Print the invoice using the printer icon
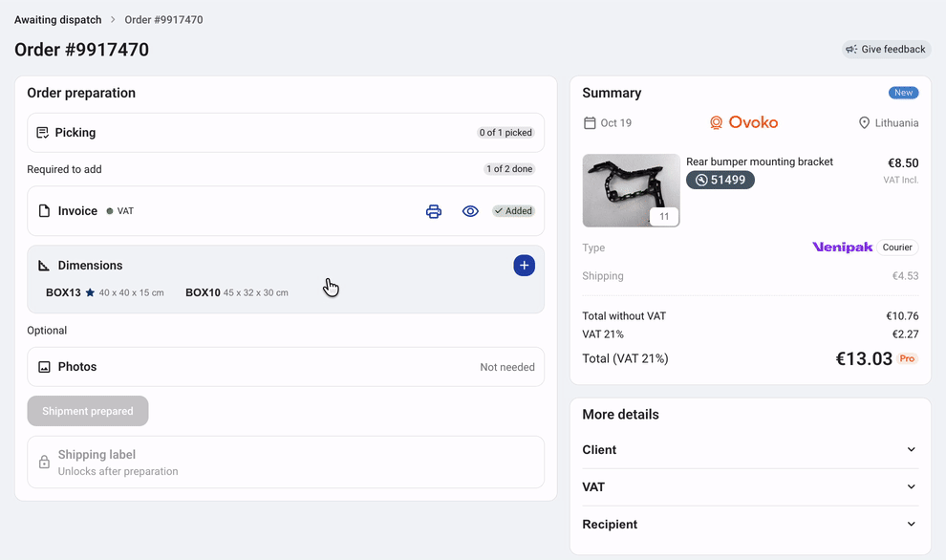 (433, 211)
